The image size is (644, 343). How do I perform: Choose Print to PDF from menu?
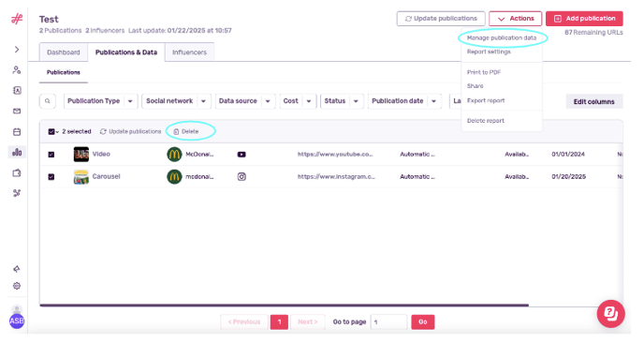(484, 72)
